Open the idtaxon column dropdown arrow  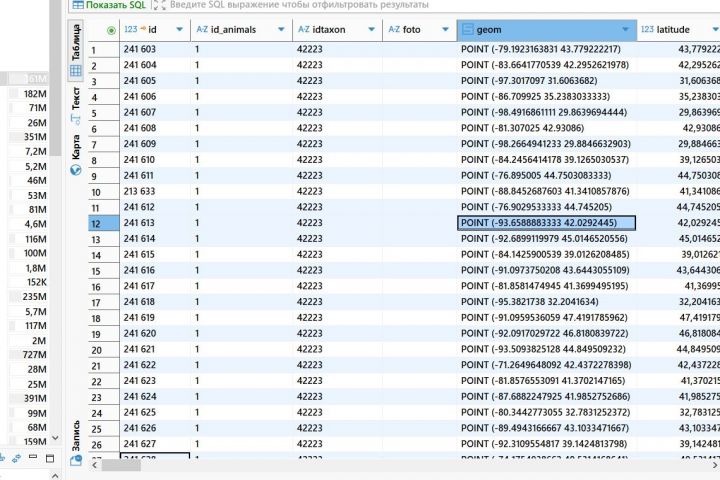(371, 29)
